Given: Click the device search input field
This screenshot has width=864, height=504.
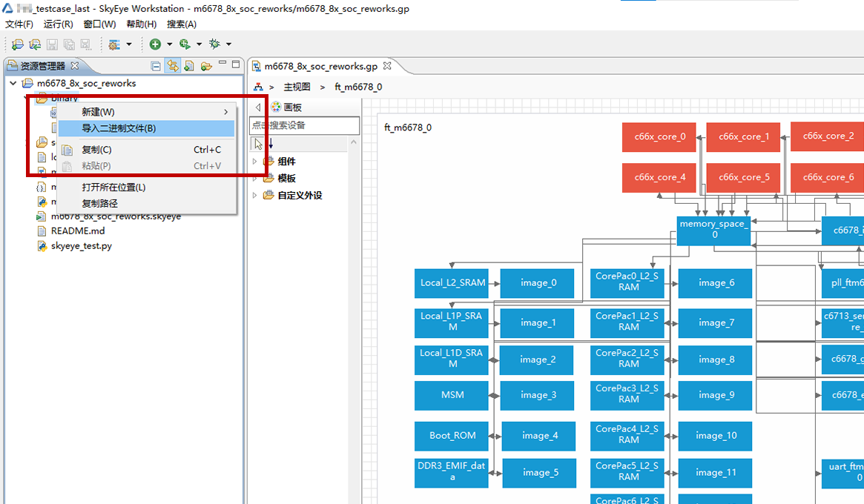Looking at the screenshot, I should tap(305, 125).
